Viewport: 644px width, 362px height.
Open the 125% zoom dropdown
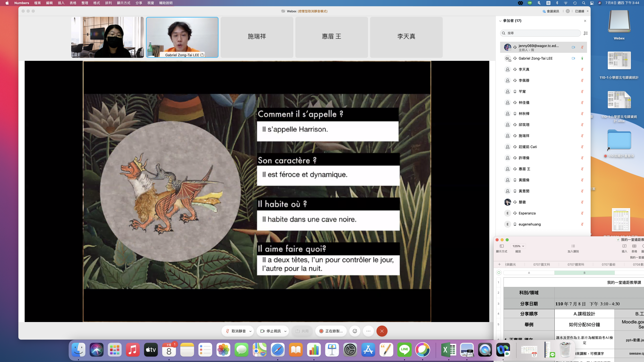tap(518, 246)
